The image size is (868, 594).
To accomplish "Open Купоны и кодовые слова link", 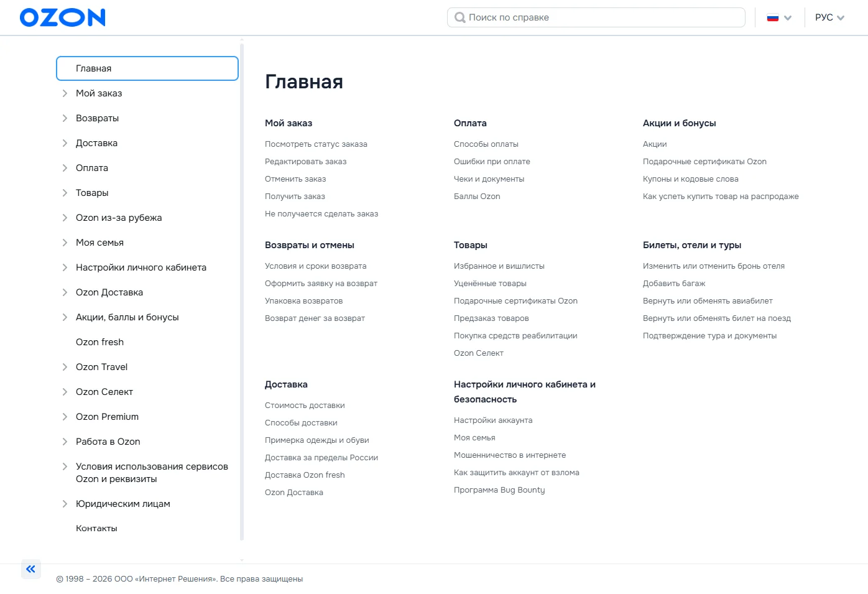I will (x=691, y=179).
